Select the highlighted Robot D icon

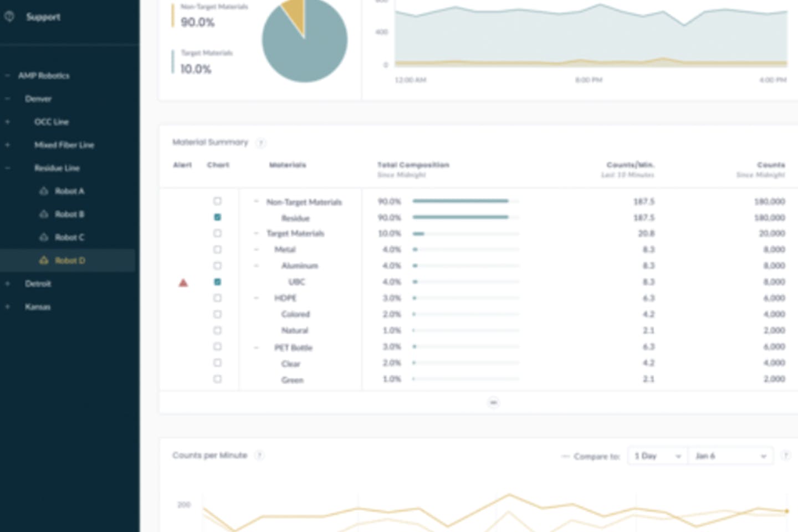(44, 260)
